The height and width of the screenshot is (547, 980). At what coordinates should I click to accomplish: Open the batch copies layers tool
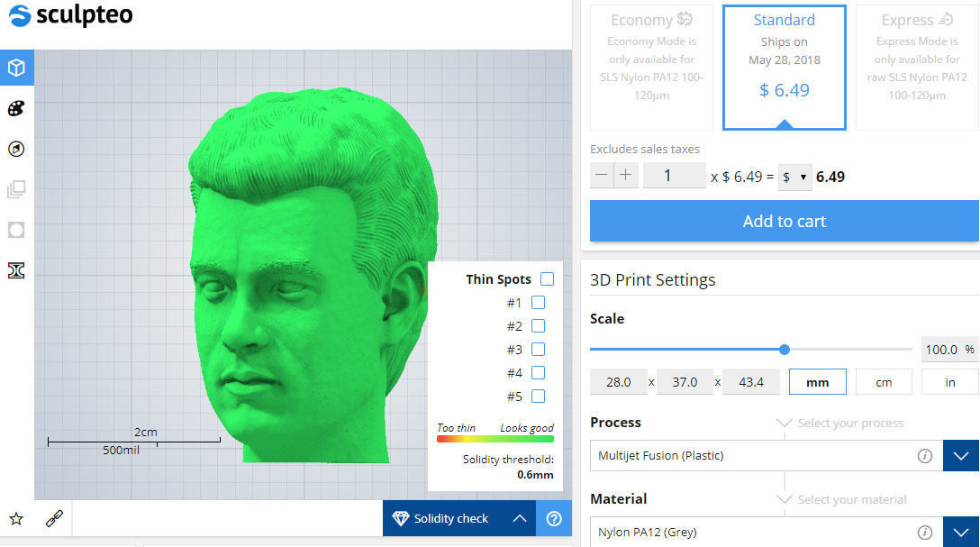16,189
